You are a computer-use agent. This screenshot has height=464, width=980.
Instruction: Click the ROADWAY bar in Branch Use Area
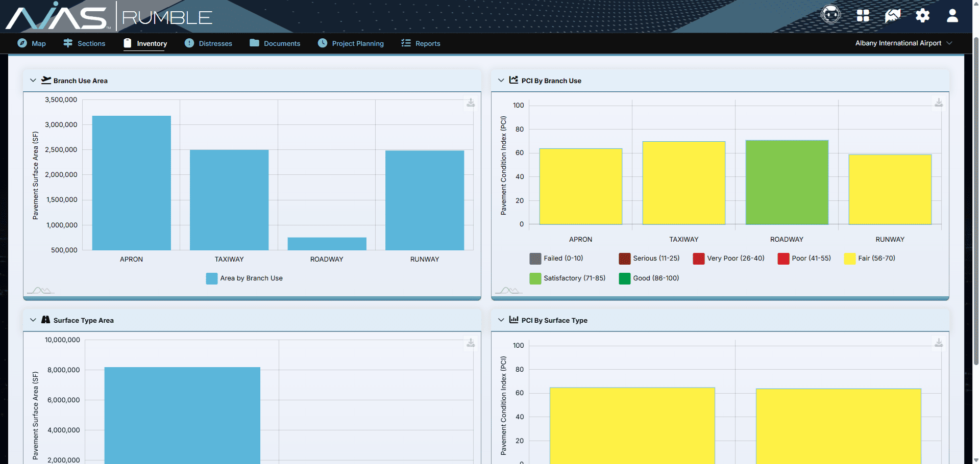coord(327,244)
